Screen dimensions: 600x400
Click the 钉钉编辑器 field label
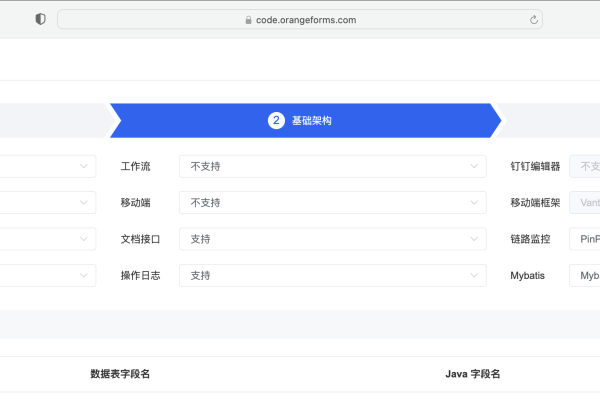click(x=535, y=167)
